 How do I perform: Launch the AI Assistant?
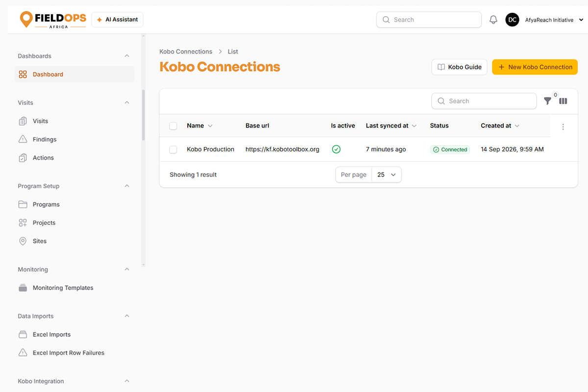[x=118, y=20]
